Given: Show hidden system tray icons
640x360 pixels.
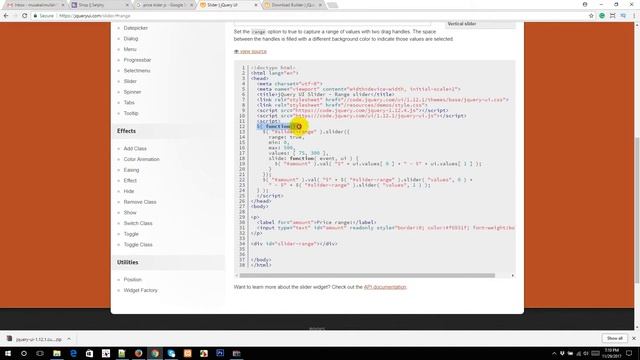Looking at the screenshot, I should (x=554, y=353).
